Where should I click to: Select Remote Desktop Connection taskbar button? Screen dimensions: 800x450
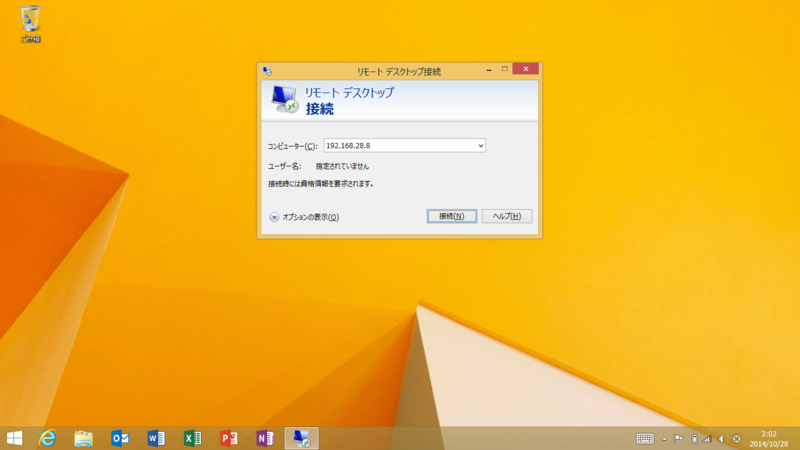tap(302, 438)
